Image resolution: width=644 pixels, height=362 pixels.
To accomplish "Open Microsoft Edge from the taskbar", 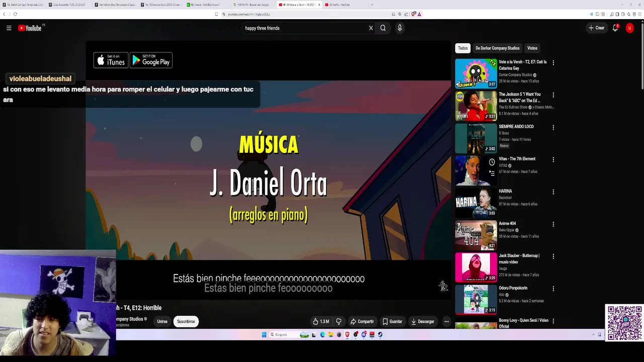I will pyautogui.click(x=323, y=334).
